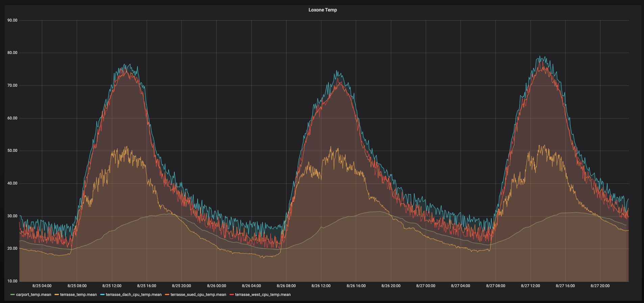This screenshot has height=303, width=644.
Task: Select the 8/26 00:00 time axis label
Action: [x=217, y=286]
